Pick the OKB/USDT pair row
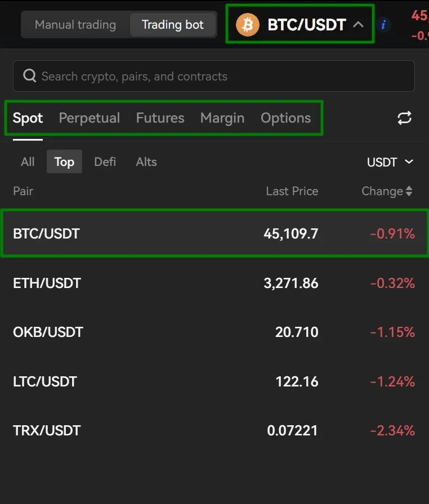The height and width of the screenshot is (504, 429). (x=214, y=332)
